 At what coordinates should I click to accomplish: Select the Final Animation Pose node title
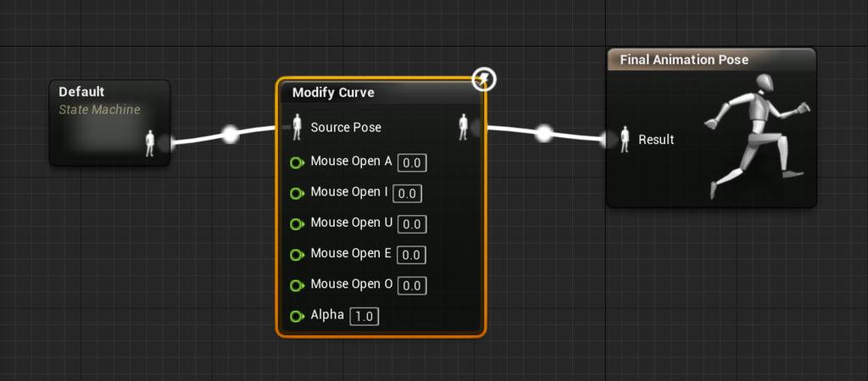[684, 60]
